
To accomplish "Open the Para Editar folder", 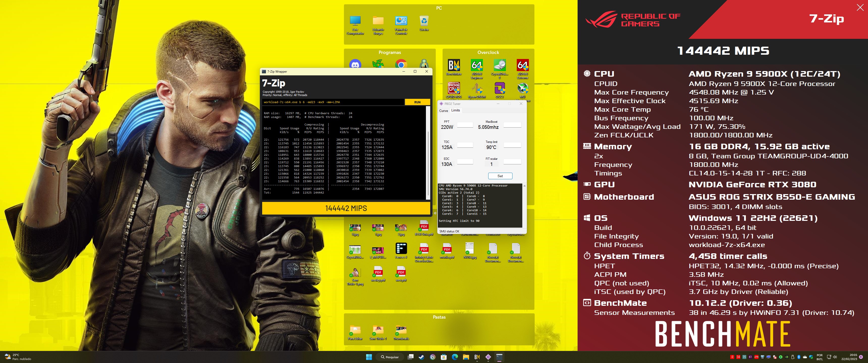I will tap(355, 333).
